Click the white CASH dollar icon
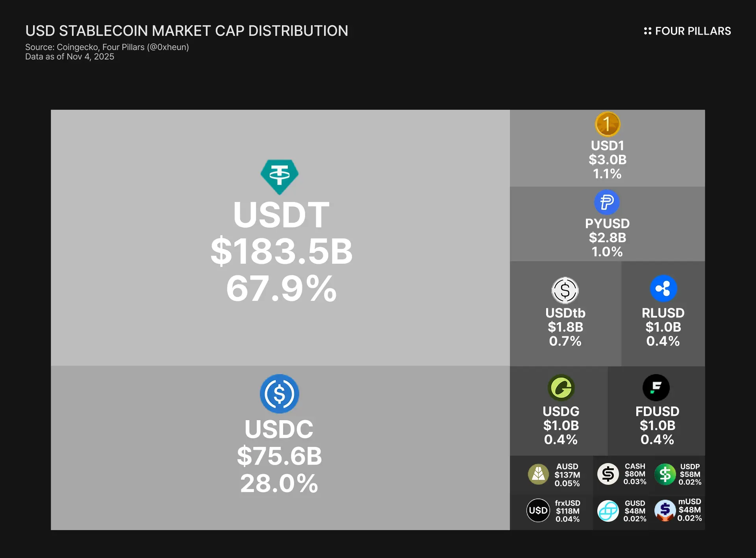 click(608, 474)
